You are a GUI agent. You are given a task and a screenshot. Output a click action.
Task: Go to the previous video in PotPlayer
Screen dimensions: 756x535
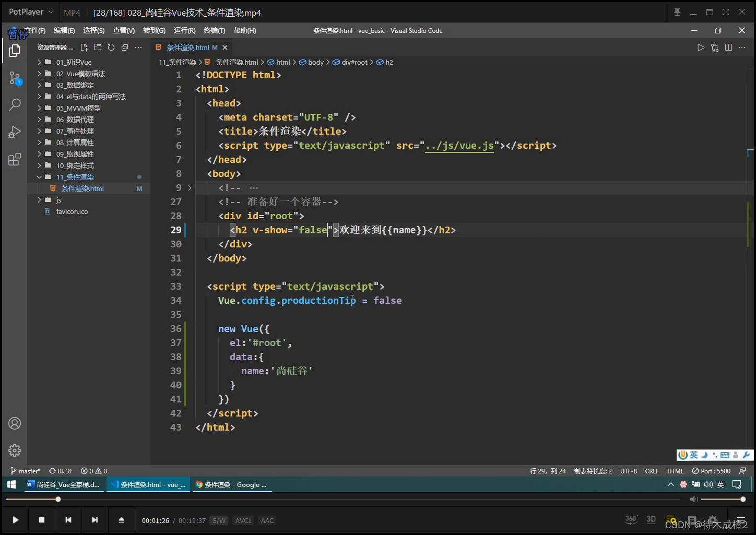coord(68,520)
